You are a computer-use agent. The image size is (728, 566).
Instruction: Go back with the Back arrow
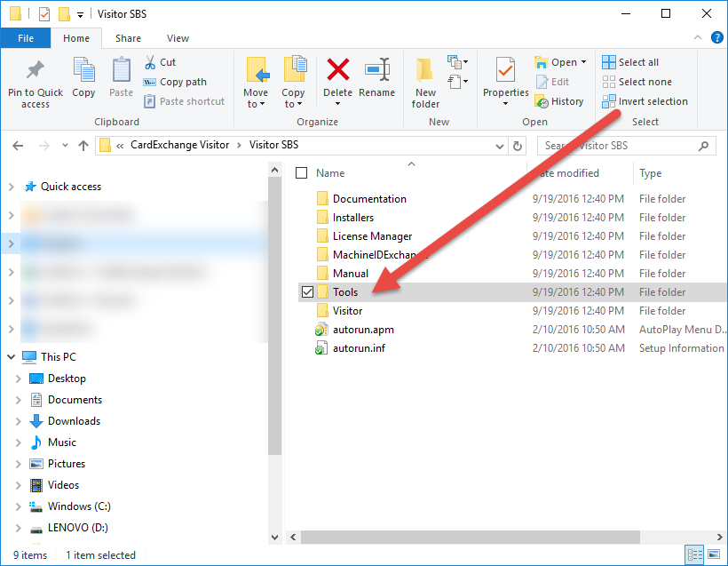(x=18, y=146)
